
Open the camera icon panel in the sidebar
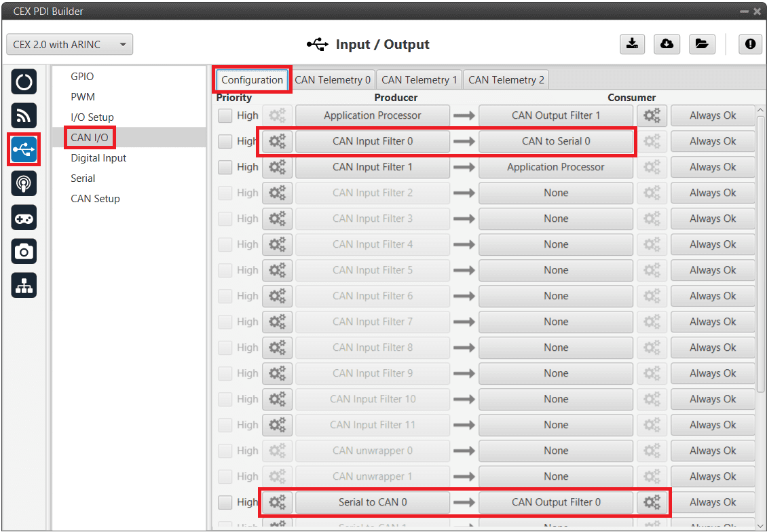(24, 252)
